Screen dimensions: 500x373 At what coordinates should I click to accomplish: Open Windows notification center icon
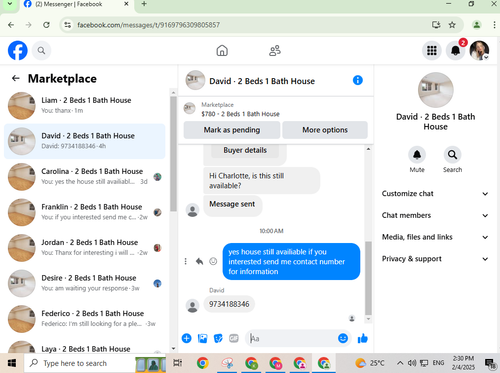490,363
